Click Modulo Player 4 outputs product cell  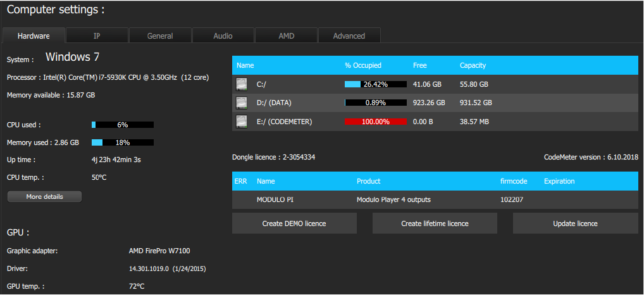coord(393,200)
